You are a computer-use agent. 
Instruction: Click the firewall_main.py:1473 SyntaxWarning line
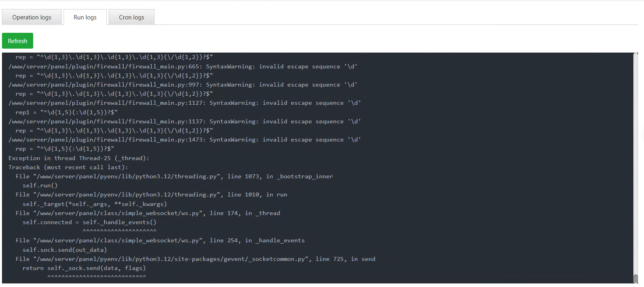click(185, 140)
